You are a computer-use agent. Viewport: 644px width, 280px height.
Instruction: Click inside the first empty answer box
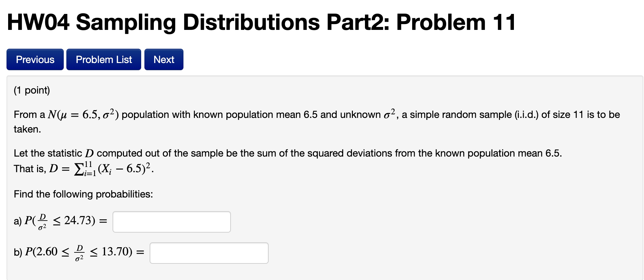click(x=171, y=222)
